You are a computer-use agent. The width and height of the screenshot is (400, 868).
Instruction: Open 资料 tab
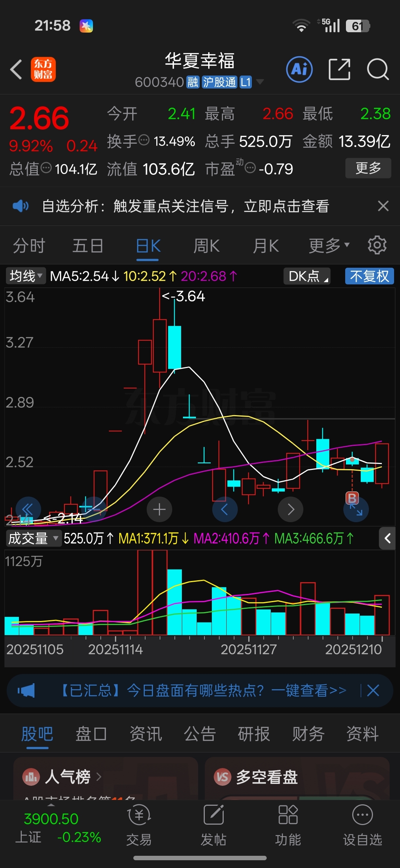coord(362,734)
